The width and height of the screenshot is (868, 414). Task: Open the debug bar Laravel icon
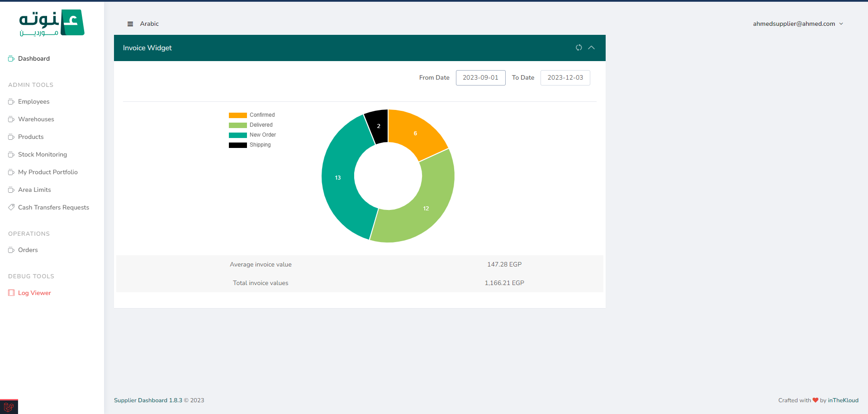point(9,407)
